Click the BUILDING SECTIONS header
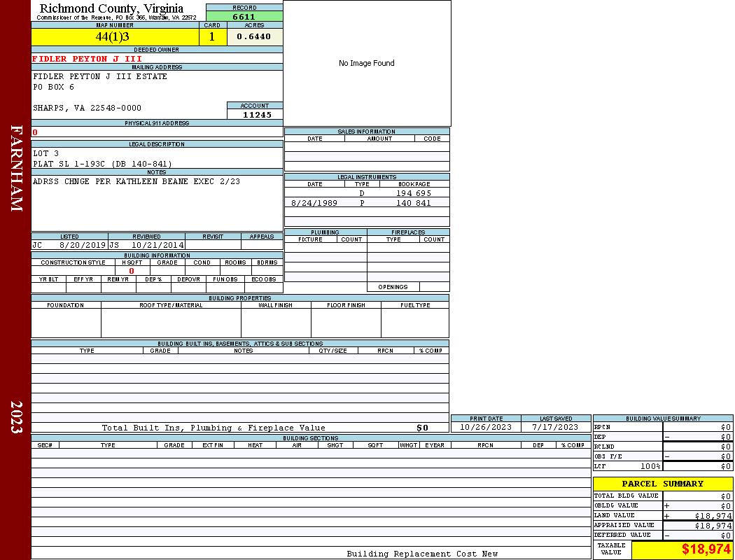This screenshot has height=560, width=735. (x=310, y=438)
